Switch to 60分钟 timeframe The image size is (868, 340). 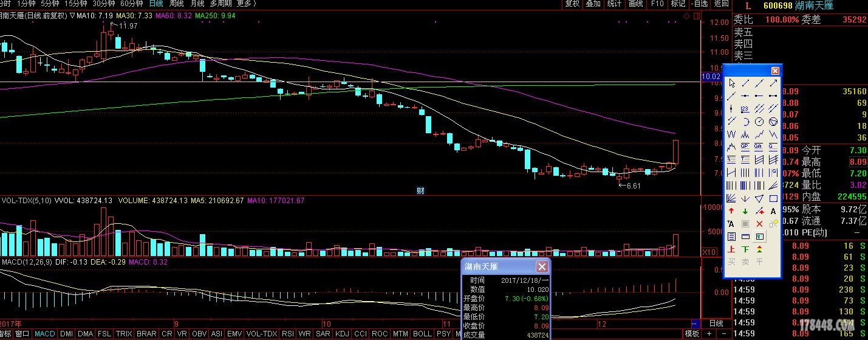click(132, 4)
